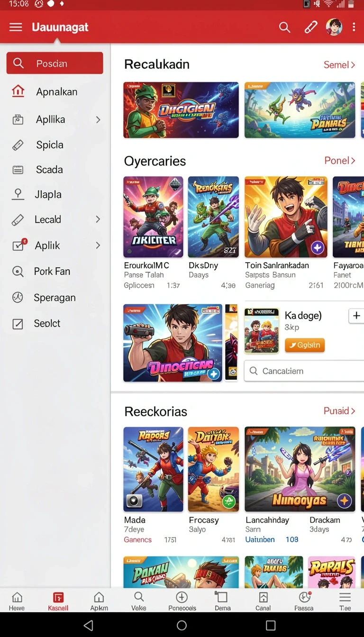Tap plus badge on Ninooyas cover
Image resolution: width=364 pixels, height=637 pixels.
(344, 500)
